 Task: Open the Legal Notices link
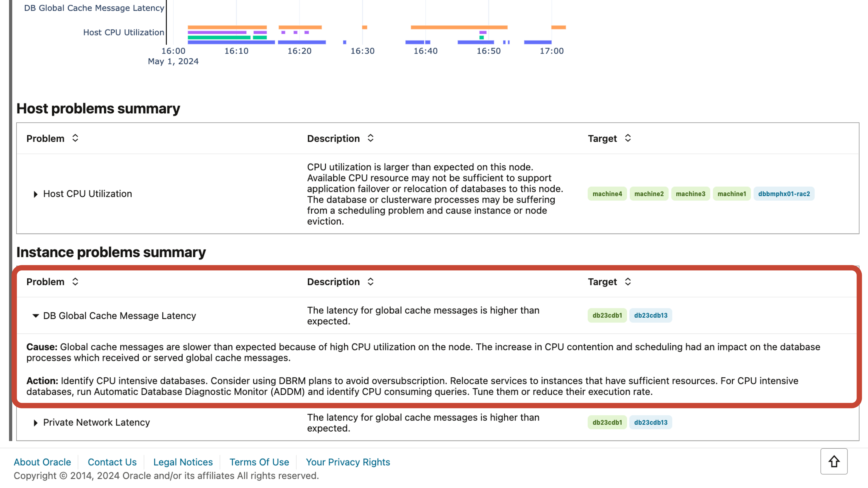183,462
